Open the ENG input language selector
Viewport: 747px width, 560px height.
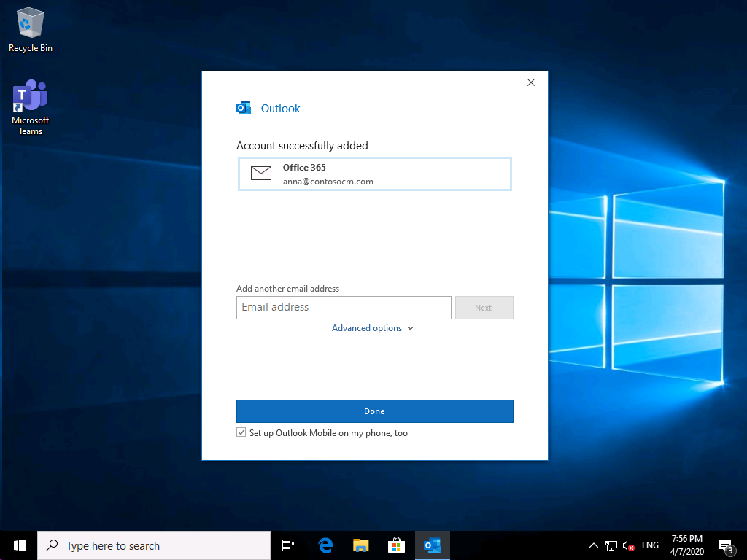650,545
